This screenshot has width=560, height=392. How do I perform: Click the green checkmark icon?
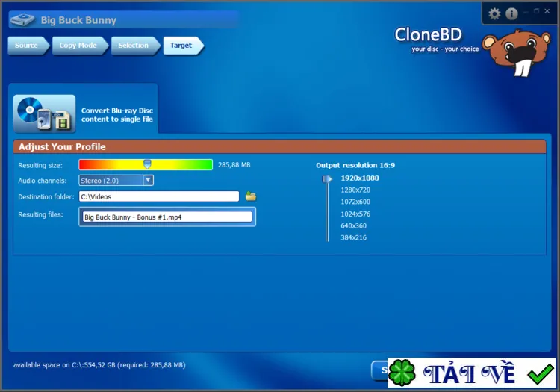(540, 373)
